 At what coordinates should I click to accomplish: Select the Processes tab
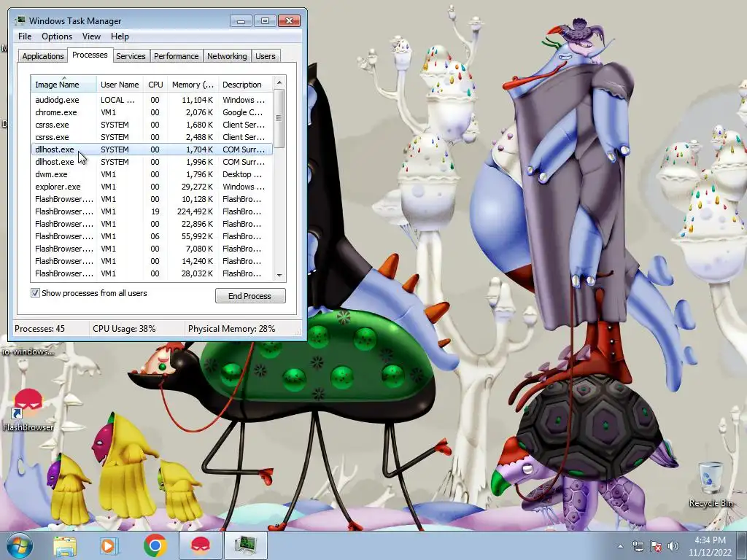pos(90,55)
